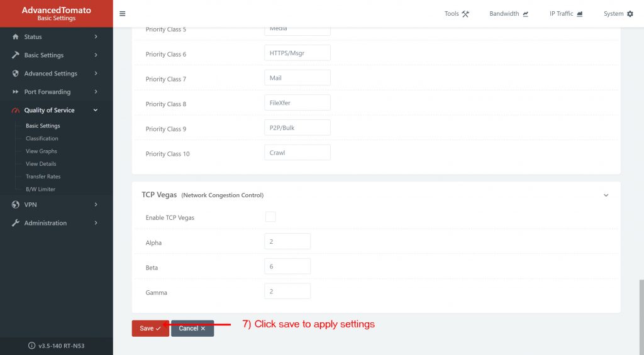
Task: Open the IP Traffic chart icon
Action: click(579, 14)
